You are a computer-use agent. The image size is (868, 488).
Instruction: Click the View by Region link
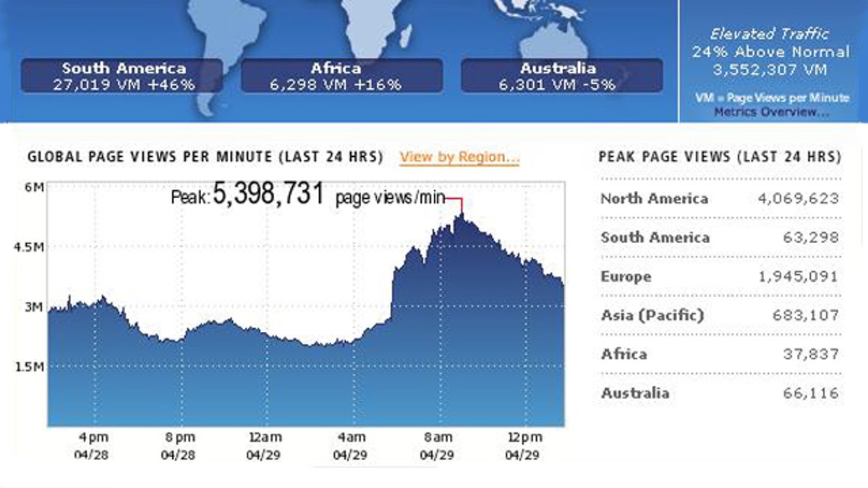pos(459,157)
